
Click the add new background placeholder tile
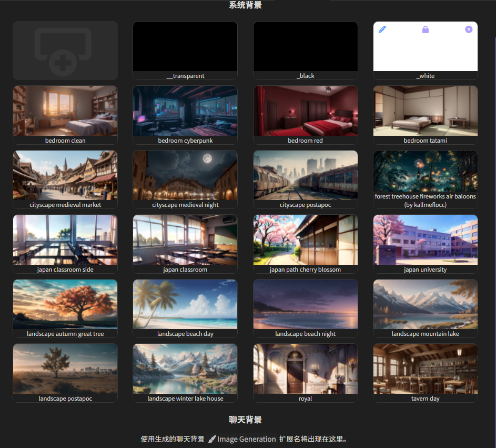65,51
